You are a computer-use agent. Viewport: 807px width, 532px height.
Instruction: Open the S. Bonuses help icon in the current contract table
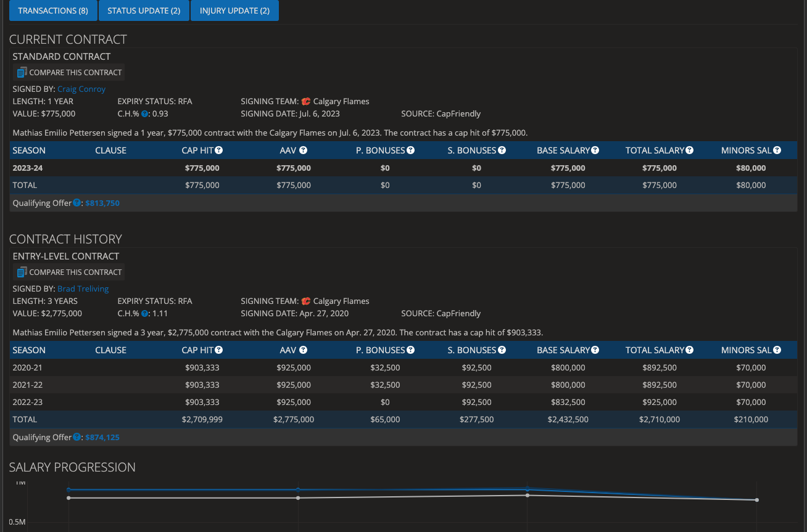pos(502,150)
